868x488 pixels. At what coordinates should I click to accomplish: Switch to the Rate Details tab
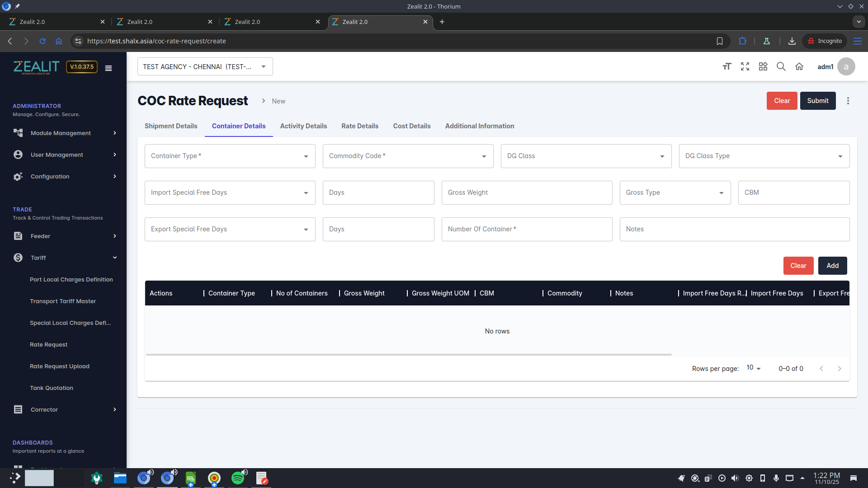pyautogui.click(x=360, y=127)
